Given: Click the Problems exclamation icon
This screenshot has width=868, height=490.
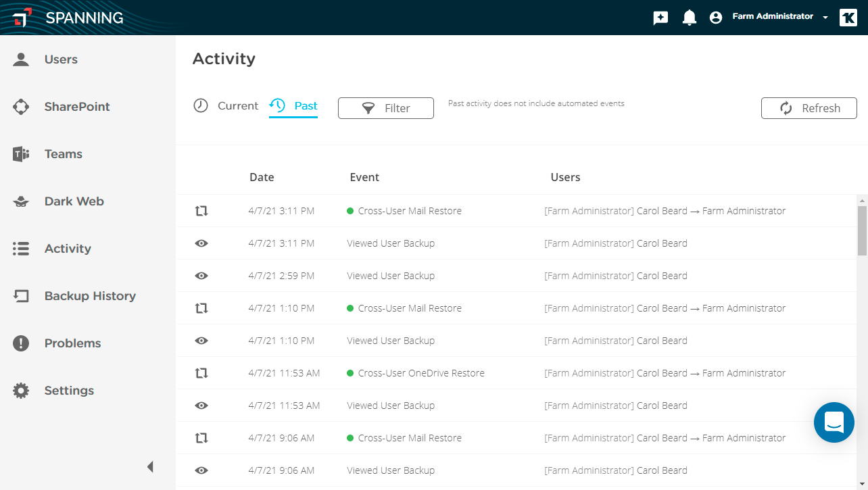Looking at the screenshot, I should pyautogui.click(x=21, y=343).
